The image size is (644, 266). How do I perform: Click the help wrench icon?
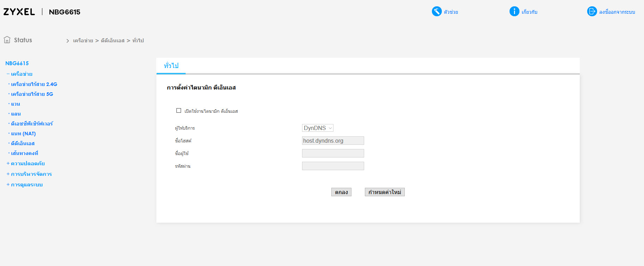click(x=437, y=12)
